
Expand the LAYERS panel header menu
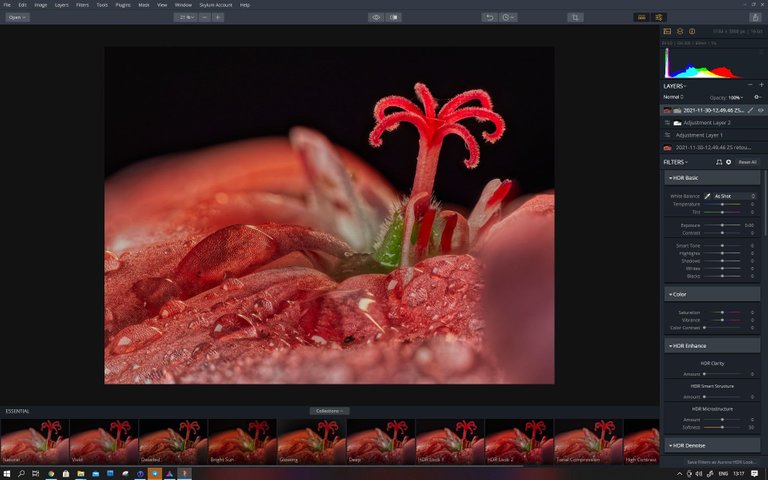pyautogui.click(x=675, y=86)
